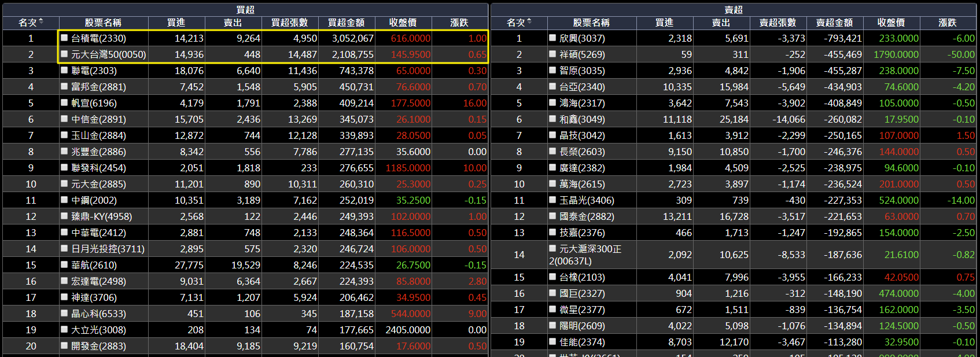Screen dimensions: 980x357
Task: Enable the 智原(3035) checkbox
Action: point(553,70)
